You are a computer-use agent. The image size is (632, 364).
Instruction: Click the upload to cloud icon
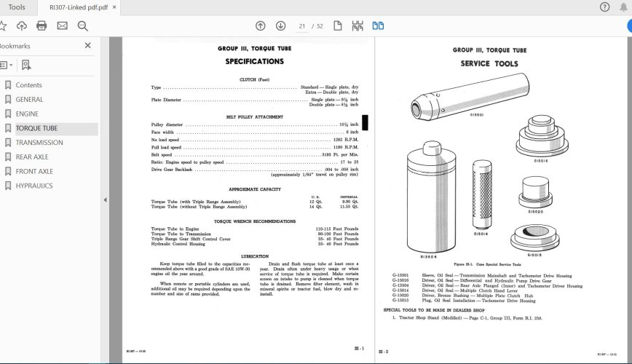(22, 26)
